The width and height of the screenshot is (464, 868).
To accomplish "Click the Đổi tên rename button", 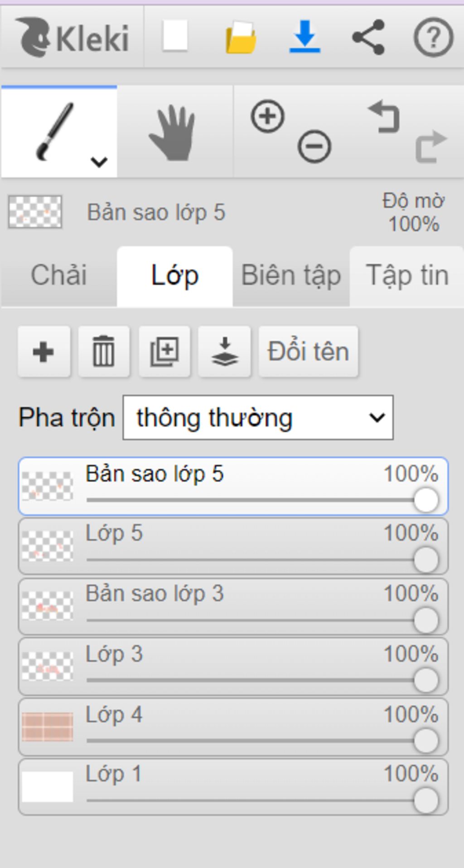I will 308,352.
